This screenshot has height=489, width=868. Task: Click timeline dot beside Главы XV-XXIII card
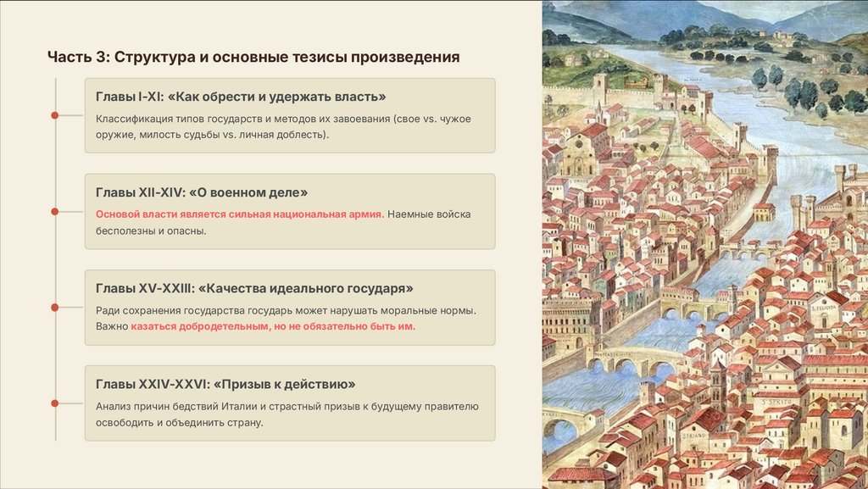(55, 308)
